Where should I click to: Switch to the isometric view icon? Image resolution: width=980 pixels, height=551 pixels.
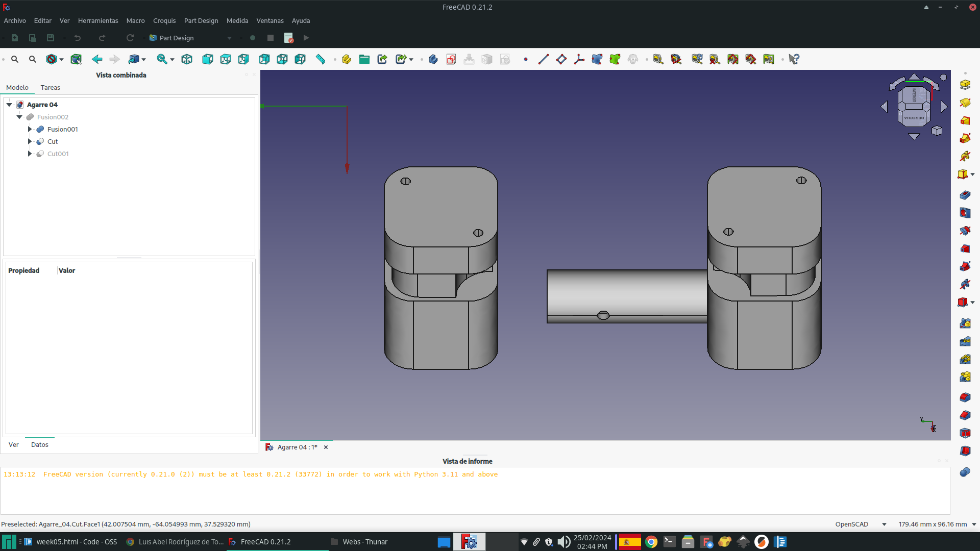click(x=187, y=59)
